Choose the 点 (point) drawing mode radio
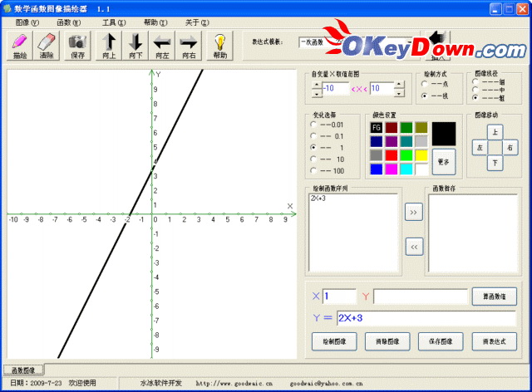Viewport: 532px width, 392px height. coord(426,84)
